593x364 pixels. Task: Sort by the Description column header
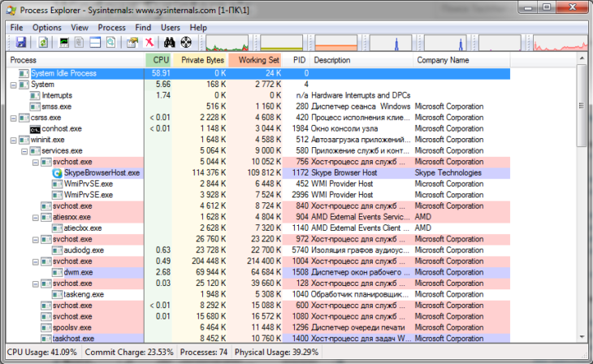(361, 60)
